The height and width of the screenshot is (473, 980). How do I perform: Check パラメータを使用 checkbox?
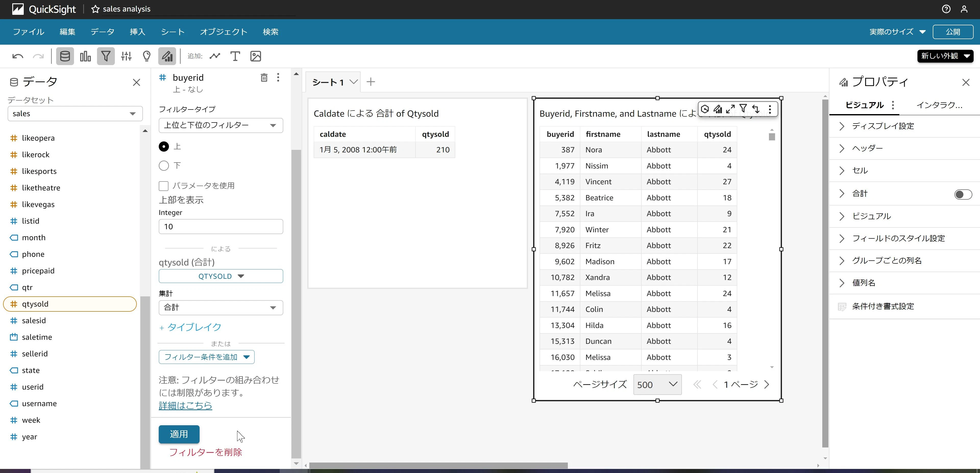[164, 186]
